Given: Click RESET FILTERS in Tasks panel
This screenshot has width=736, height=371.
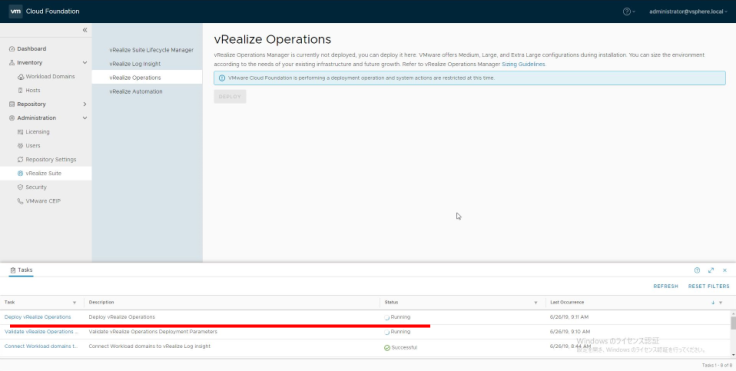Looking at the screenshot, I should point(709,286).
